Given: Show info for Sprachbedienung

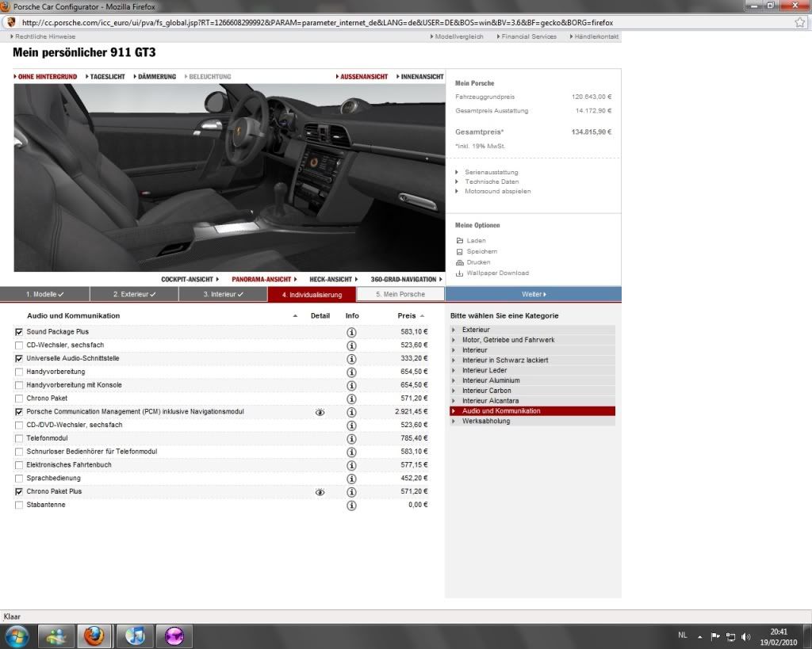Looking at the screenshot, I should click(351, 479).
